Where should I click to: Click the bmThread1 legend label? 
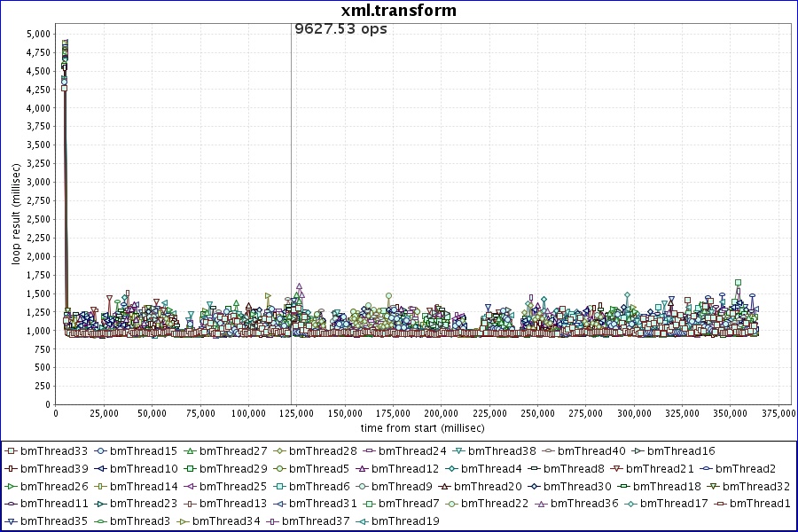pyautogui.click(x=760, y=504)
